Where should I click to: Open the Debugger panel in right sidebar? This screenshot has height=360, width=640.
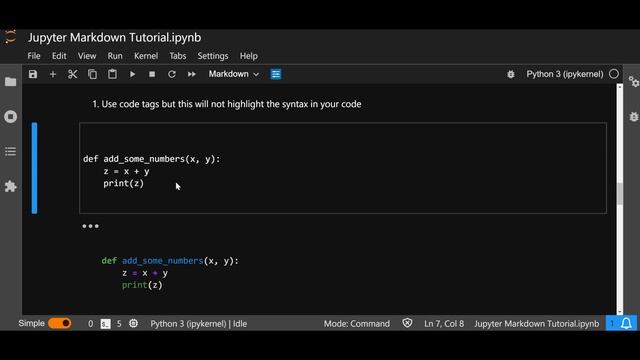[633, 117]
